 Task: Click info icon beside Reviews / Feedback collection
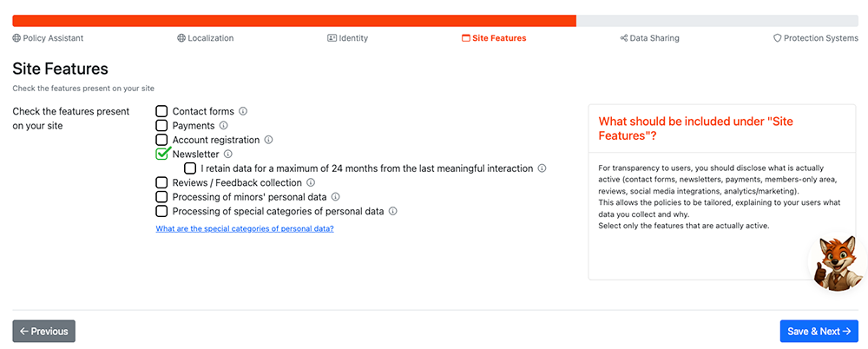[311, 182]
